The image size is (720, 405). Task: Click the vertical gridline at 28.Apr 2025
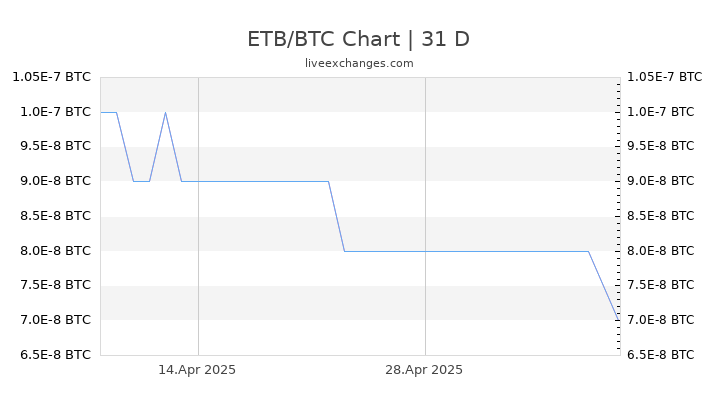tap(425, 216)
